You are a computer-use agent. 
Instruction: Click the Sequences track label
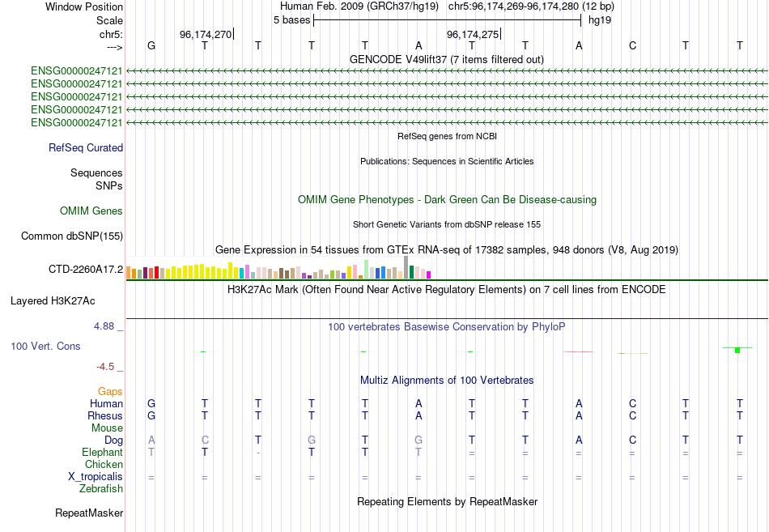point(96,172)
